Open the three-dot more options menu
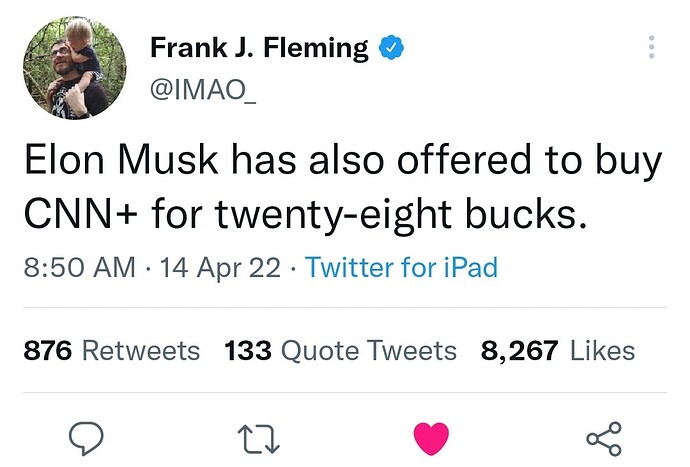Viewport: 690px width, 467px height. [x=652, y=47]
